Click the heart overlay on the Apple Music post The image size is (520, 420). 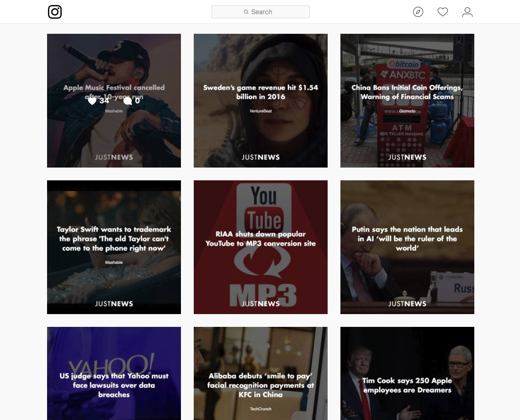tap(92, 100)
